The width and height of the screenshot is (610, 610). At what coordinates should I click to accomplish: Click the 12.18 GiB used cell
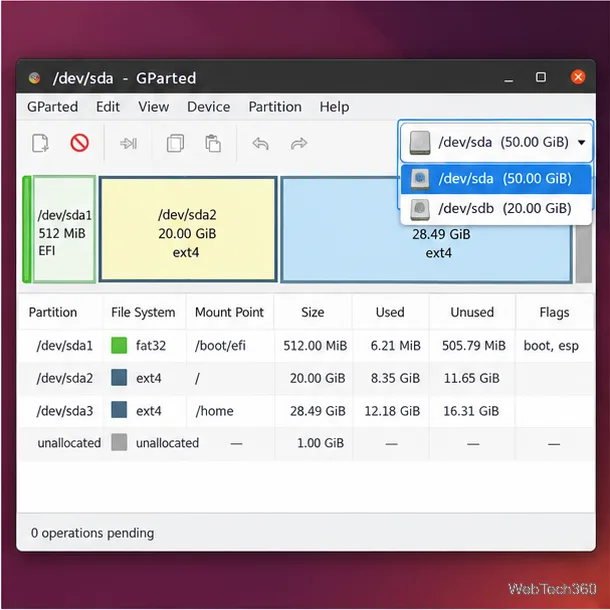(392, 411)
